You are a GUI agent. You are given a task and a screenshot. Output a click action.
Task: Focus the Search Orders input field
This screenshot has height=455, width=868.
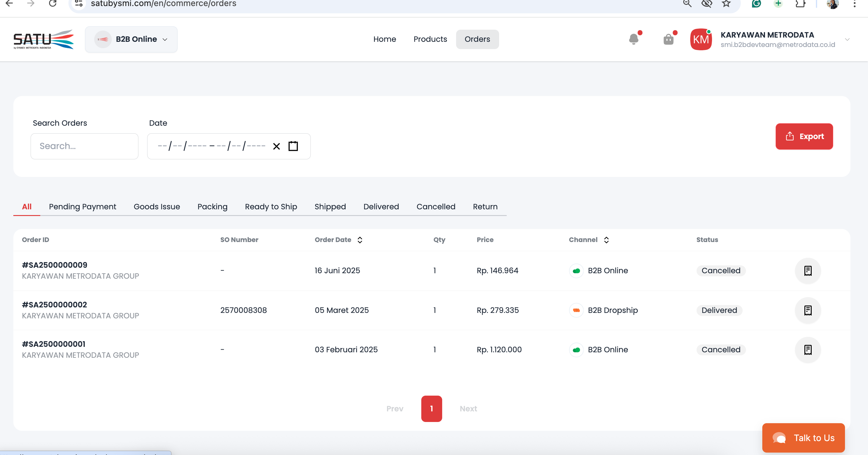click(x=84, y=146)
